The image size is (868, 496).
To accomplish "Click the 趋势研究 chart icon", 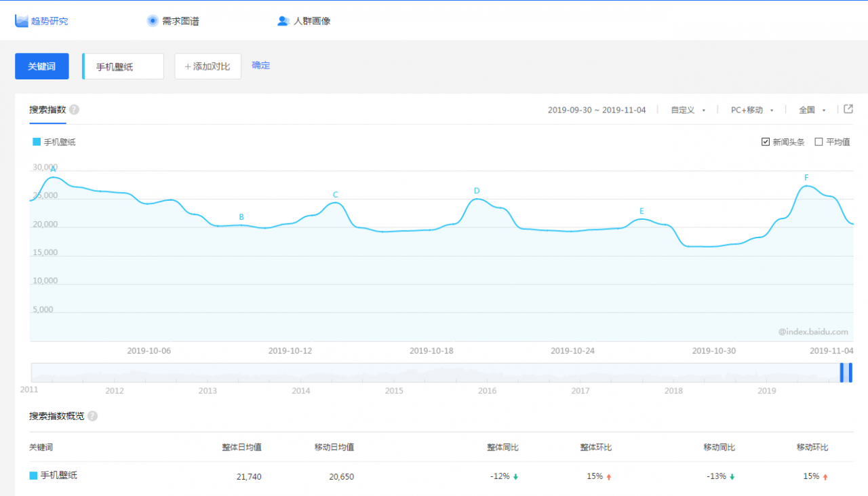I will 22,21.
